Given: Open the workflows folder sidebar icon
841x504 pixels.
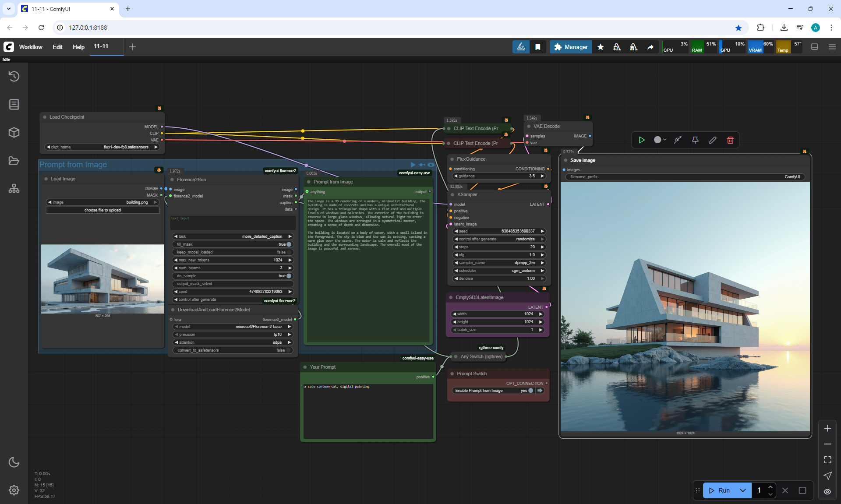Looking at the screenshot, I should (14, 160).
